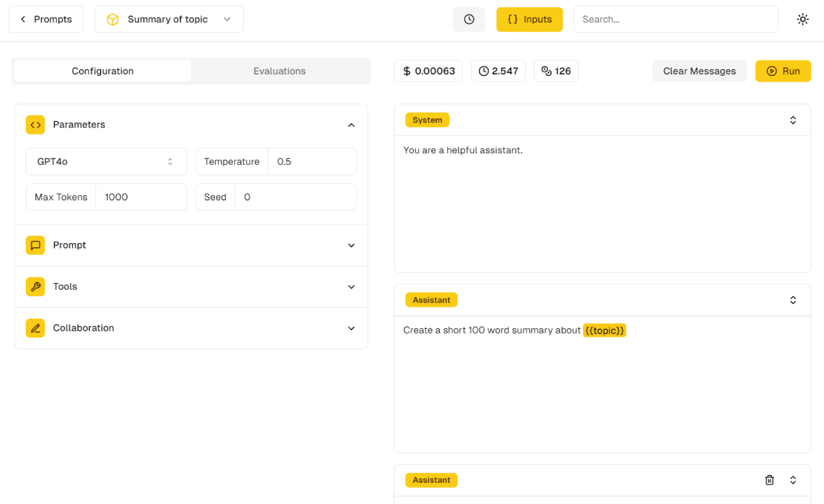Switch to the Evaluations tab
Viewport: 824px width, 504px height.
(x=279, y=71)
